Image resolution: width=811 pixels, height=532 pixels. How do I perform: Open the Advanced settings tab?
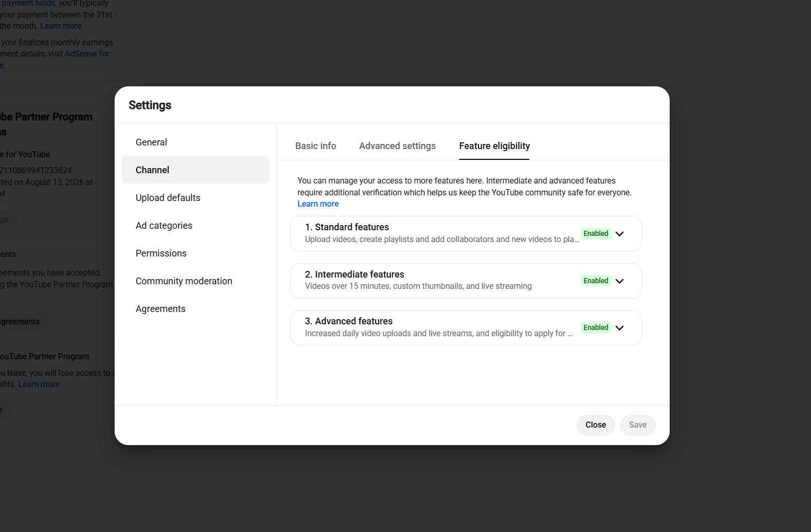(x=397, y=146)
